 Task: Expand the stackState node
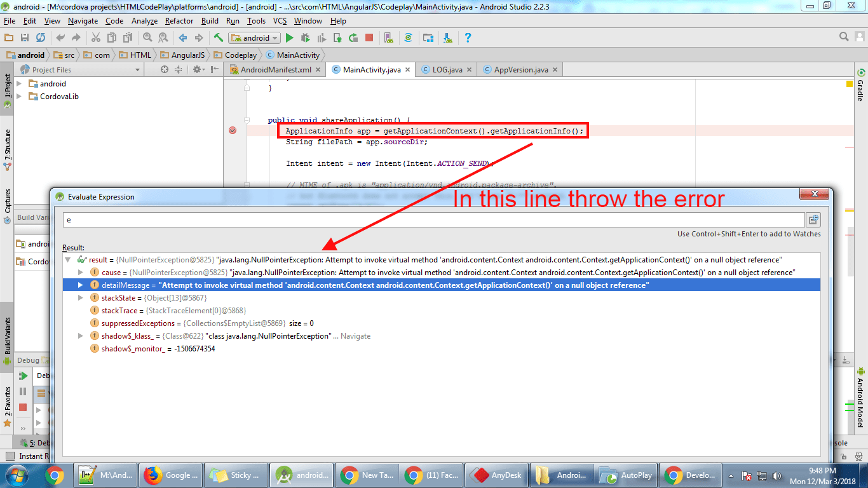pos(81,298)
